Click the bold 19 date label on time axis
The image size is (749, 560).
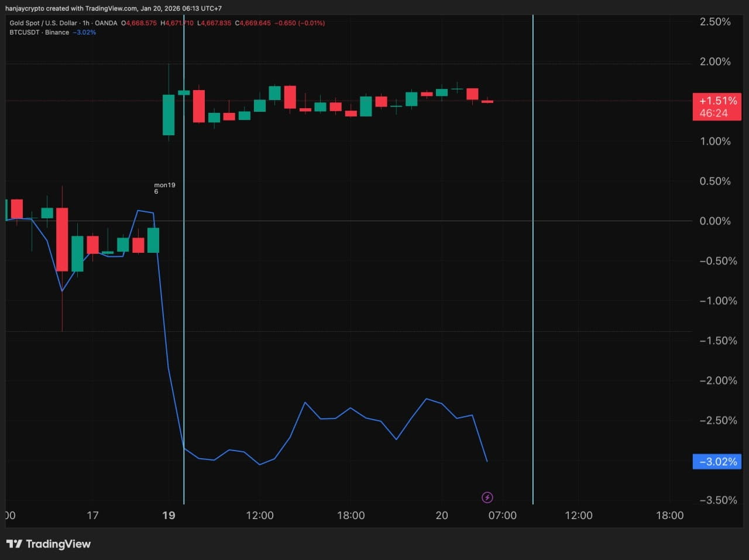tap(169, 516)
